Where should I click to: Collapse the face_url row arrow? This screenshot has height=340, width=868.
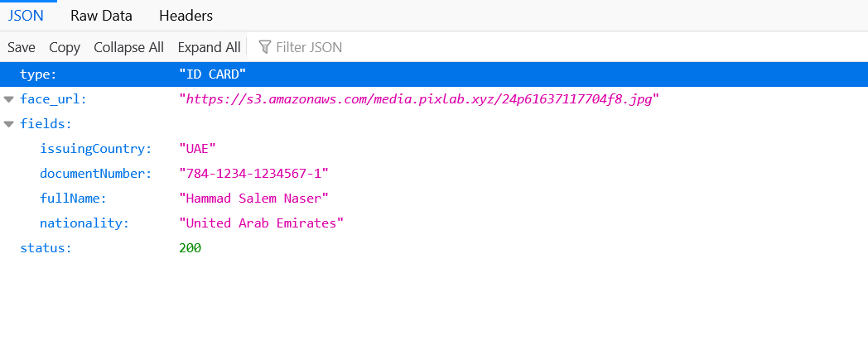point(8,99)
